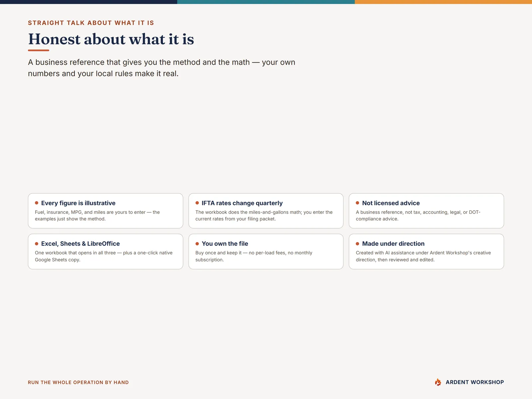Screen dimensions: 532x399
Task: Click the bullet dot beside 'Every figure is illustrative'
Action: pos(37,203)
